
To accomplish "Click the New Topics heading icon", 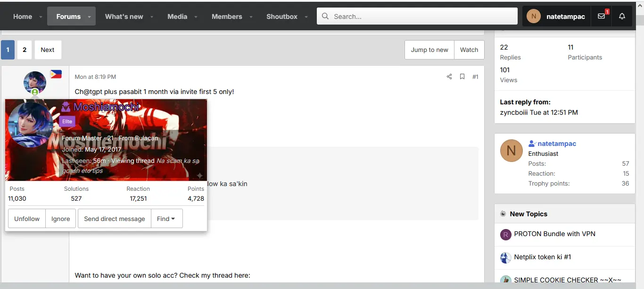I will click(504, 214).
